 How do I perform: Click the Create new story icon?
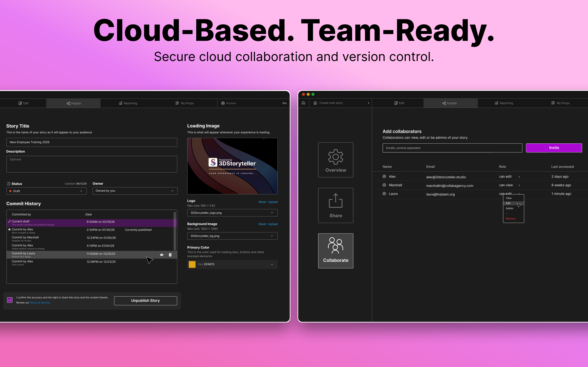315,103
